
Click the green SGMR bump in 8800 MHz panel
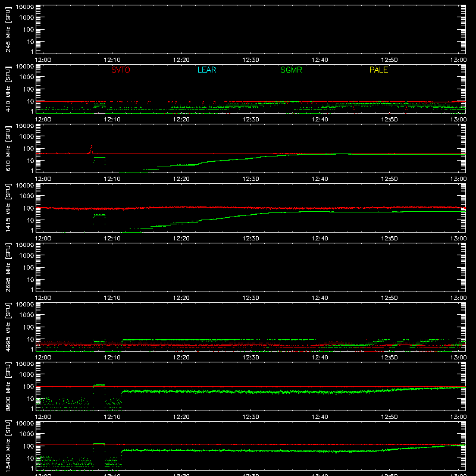(99, 385)
